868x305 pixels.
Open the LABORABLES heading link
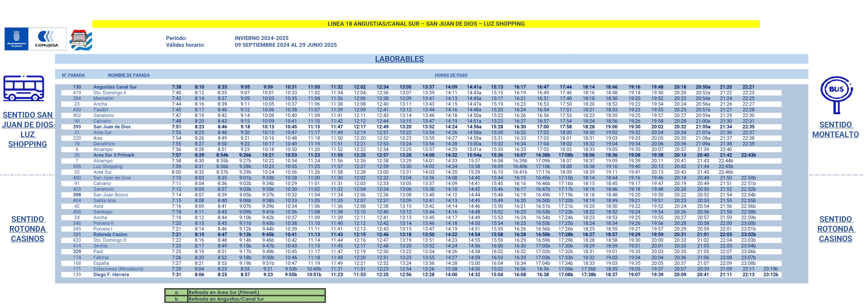[x=399, y=59]
